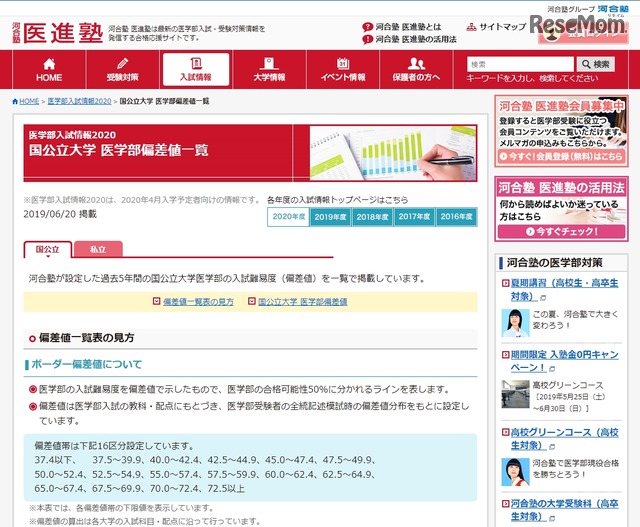Click the pencil icon for 受験対策
Image resolution: width=640 pixels, height=527 pixels.
122,63
